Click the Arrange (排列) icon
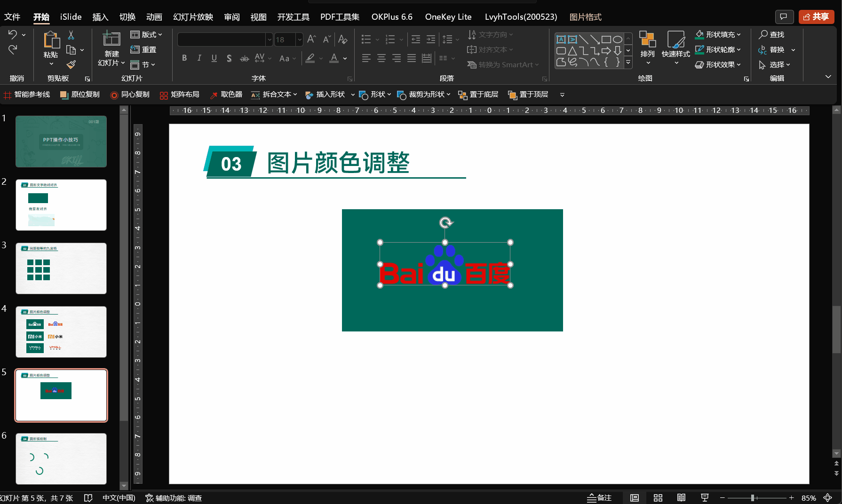Viewport: 842px width, 504px height. pos(648,39)
